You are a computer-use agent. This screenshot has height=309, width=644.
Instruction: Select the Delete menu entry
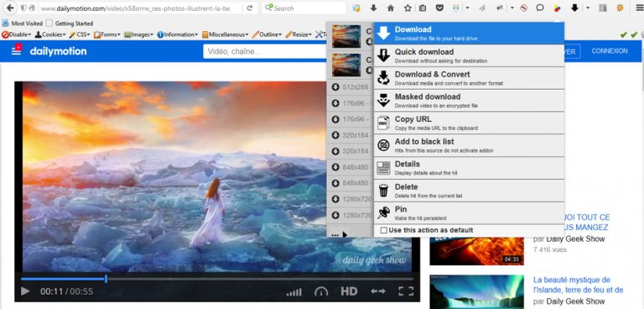pyautogui.click(x=469, y=191)
